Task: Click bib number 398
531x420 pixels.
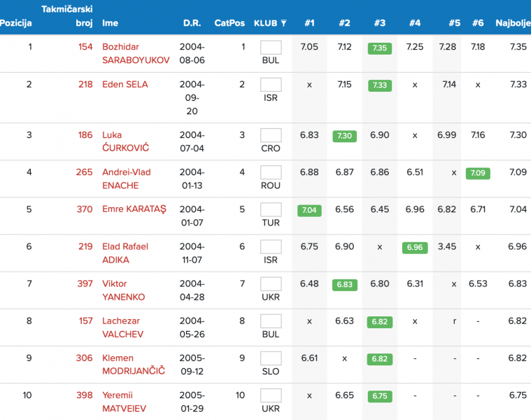Action: pyautogui.click(x=85, y=395)
